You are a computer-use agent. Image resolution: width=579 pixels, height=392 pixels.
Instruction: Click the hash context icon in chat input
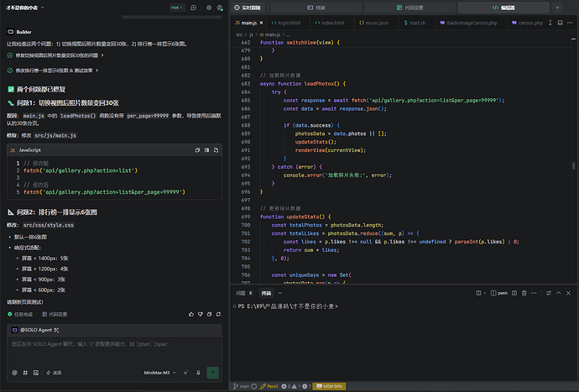point(25,373)
